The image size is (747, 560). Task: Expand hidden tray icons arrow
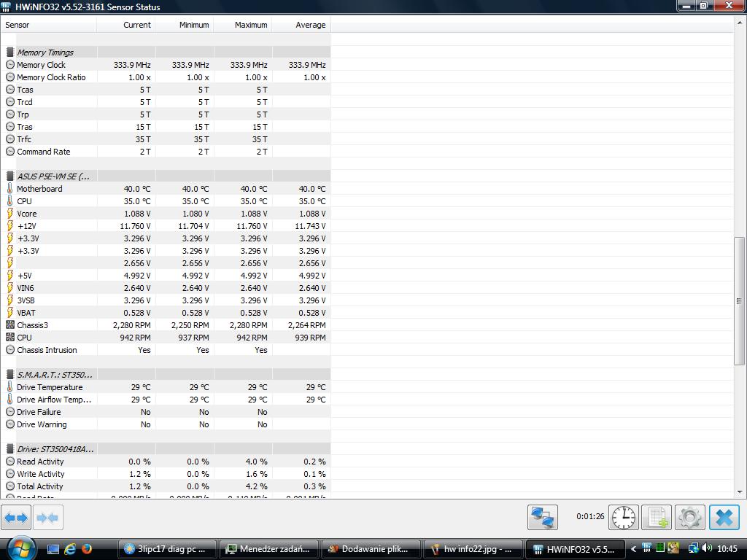[x=633, y=549]
